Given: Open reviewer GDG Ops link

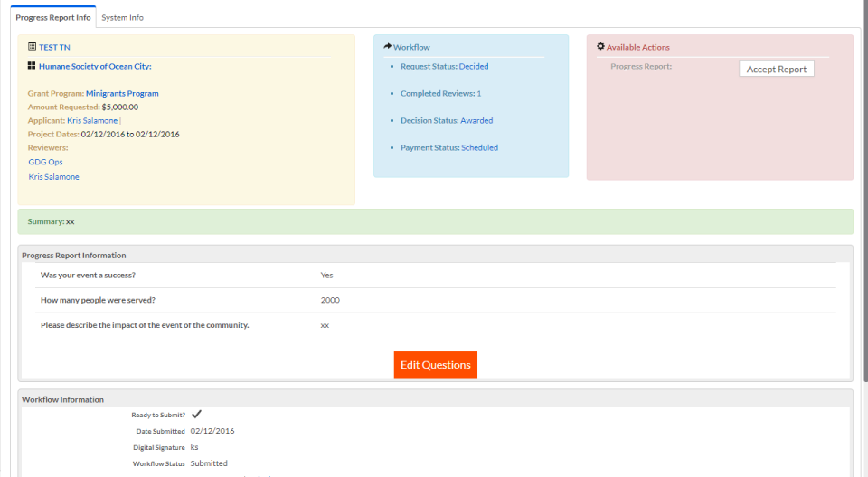Looking at the screenshot, I should click(x=45, y=162).
